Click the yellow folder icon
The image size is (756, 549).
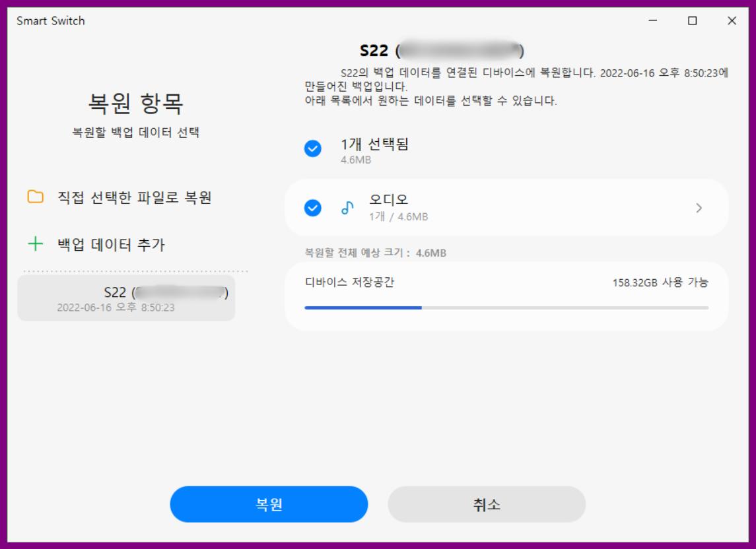35,197
